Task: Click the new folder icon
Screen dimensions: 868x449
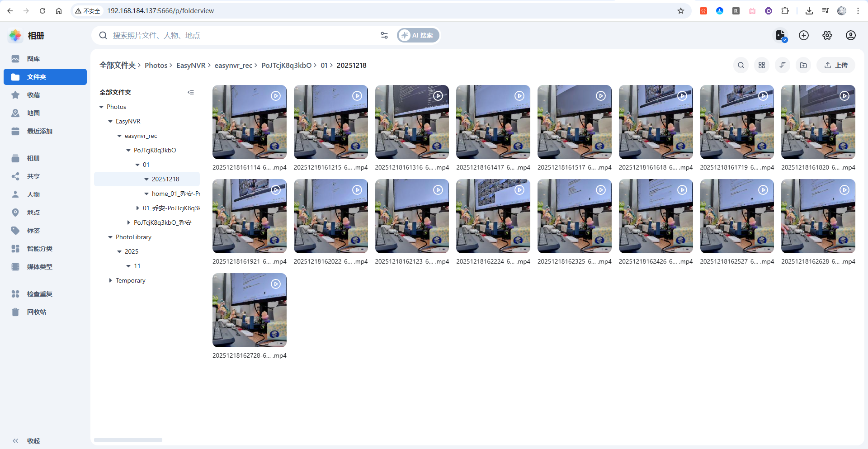Action: [x=803, y=65]
